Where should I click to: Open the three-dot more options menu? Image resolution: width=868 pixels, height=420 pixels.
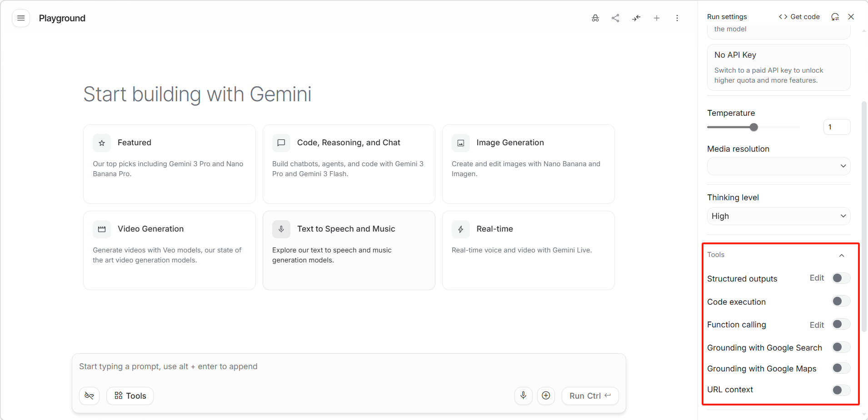677,18
